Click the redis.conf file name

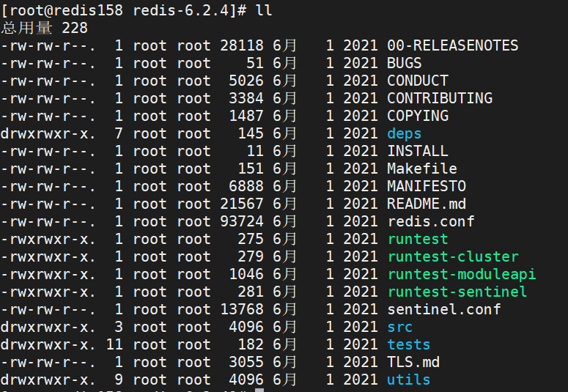point(431,221)
